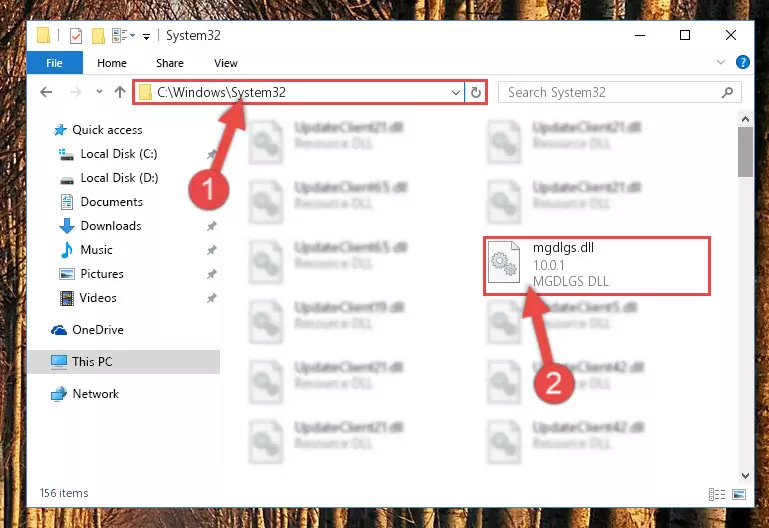The height and width of the screenshot is (528, 769).
Task: Click the folder icon in title bar
Action: 44,35
